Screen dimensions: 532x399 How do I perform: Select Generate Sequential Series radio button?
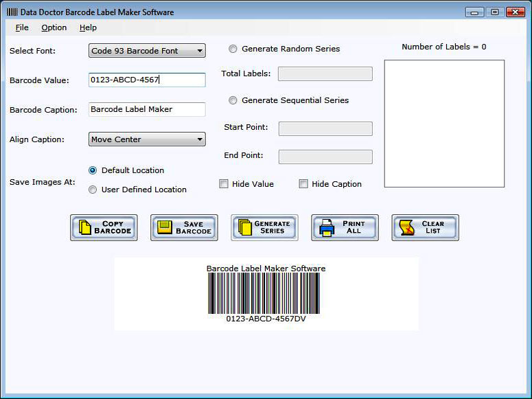tap(233, 100)
